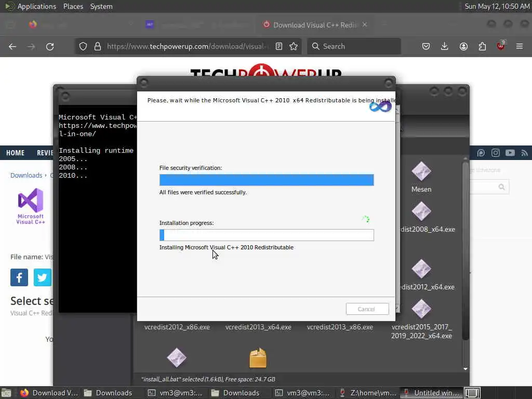Viewport: 532px width, 399px height.
Task: Select vcredist2013_x64.exe file label
Action: click(258, 327)
